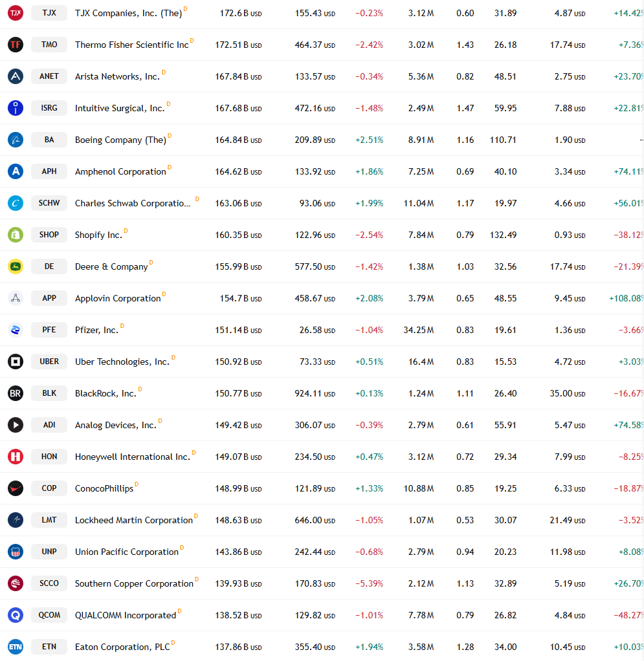This screenshot has height=661, width=644.
Task: Click the D delay marker beside Shopify Inc.
Action: coord(126,231)
